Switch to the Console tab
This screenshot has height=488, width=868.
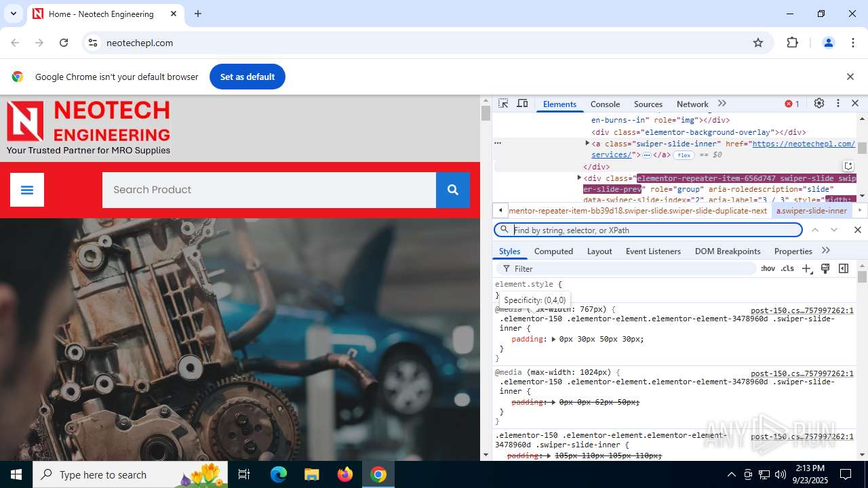[605, 104]
